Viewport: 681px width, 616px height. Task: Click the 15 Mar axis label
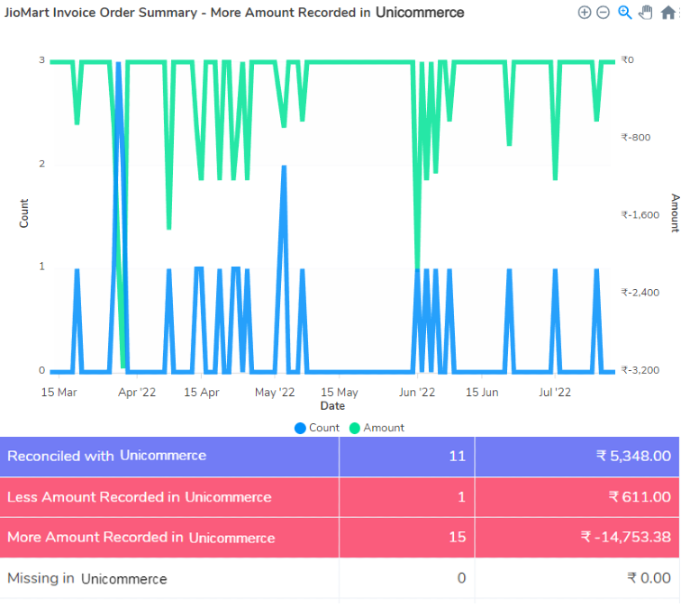tap(59, 393)
